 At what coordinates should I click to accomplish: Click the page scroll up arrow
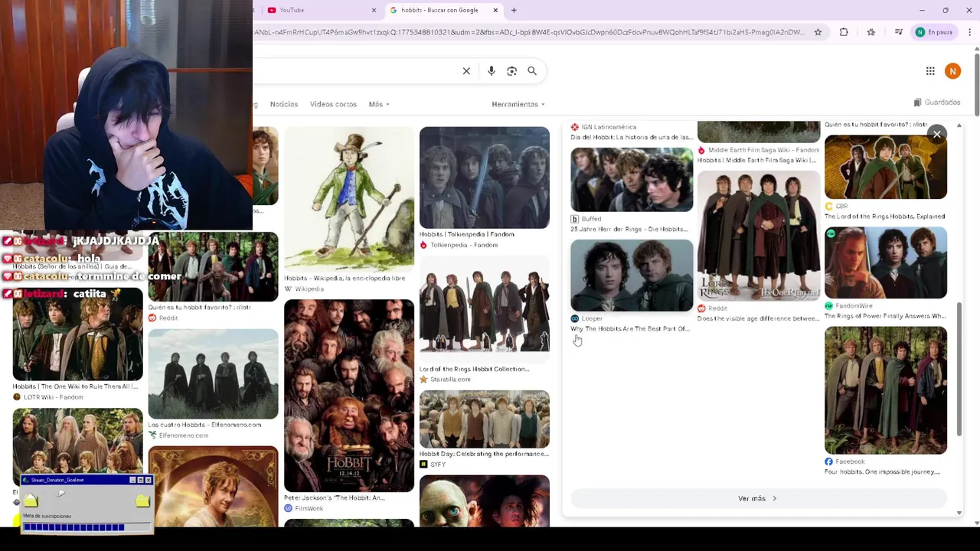(x=976, y=51)
